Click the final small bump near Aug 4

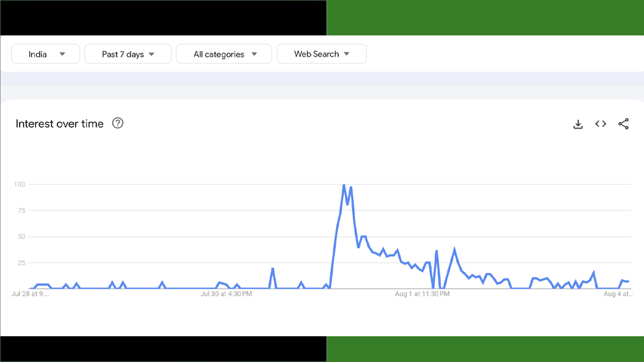click(623, 280)
